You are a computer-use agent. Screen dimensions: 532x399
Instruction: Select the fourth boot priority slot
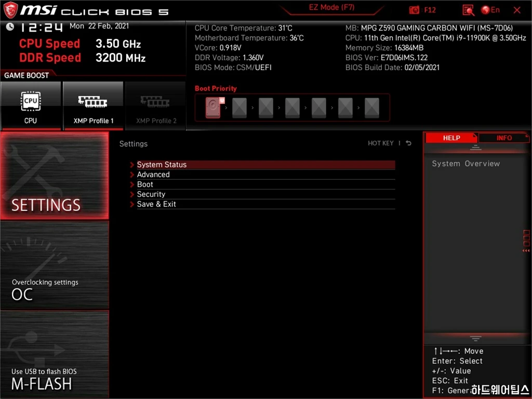point(292,108)
